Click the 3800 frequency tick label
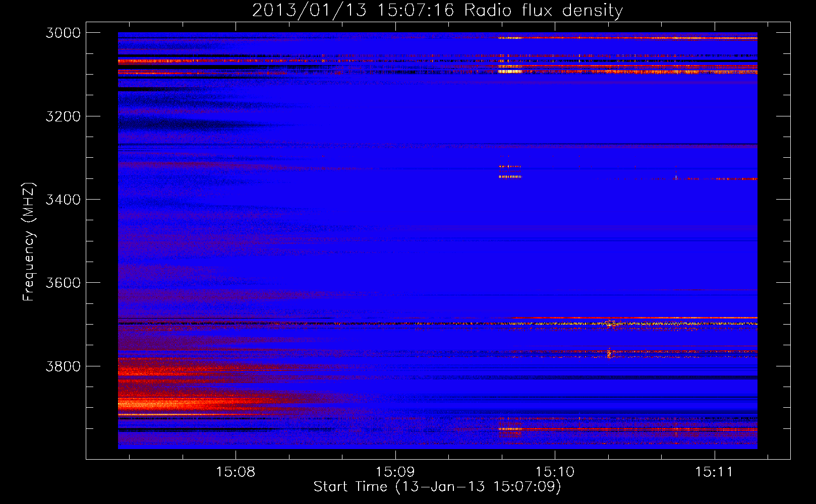Image resolution: width=816 pixels, height=504 pixels. [63, 366]
